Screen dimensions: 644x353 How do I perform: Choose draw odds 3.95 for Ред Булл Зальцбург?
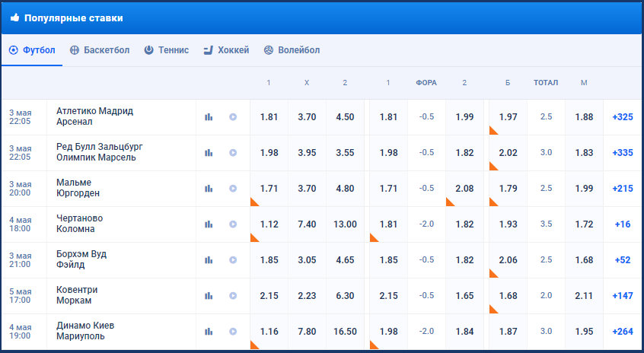point(307,153)
